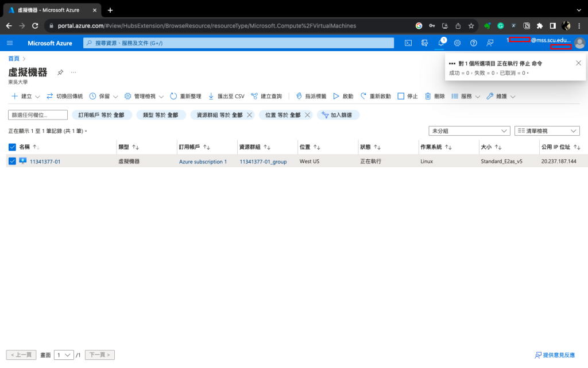The image size is (588, 368).
Task: Click 停止 to stop the VM
Action: pos(408,96)
